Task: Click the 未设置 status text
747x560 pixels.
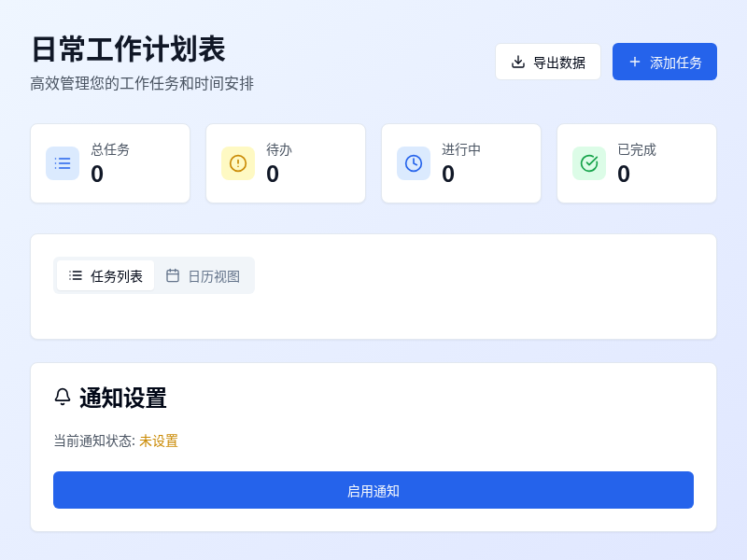Action: (159, 441)
